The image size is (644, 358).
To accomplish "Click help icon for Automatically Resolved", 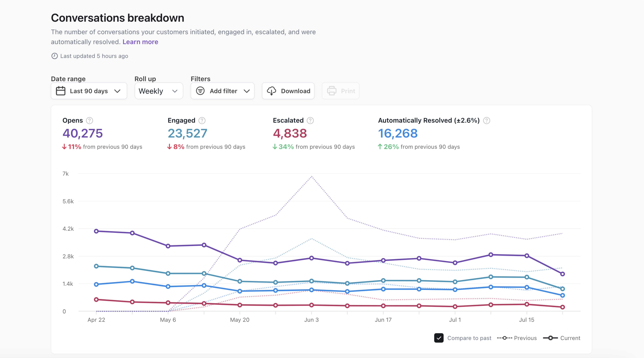I will click(x=487, y=121).
